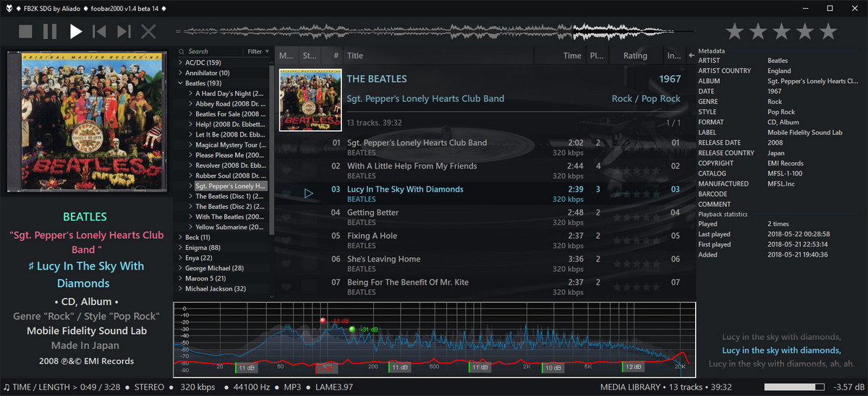Click the music note icon in the status bar
The height and width of the screenshot is (396, 868).
click(x=7, y=387)
